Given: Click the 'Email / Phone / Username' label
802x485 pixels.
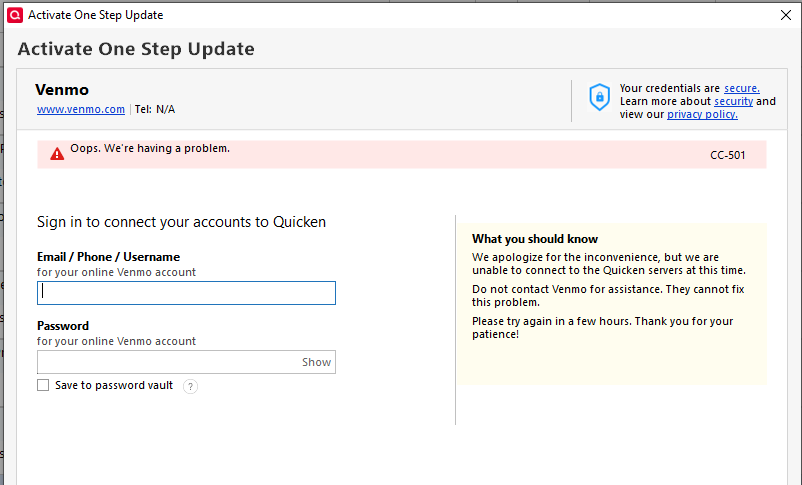Looking at the screenshot, I should coord(108,257).
